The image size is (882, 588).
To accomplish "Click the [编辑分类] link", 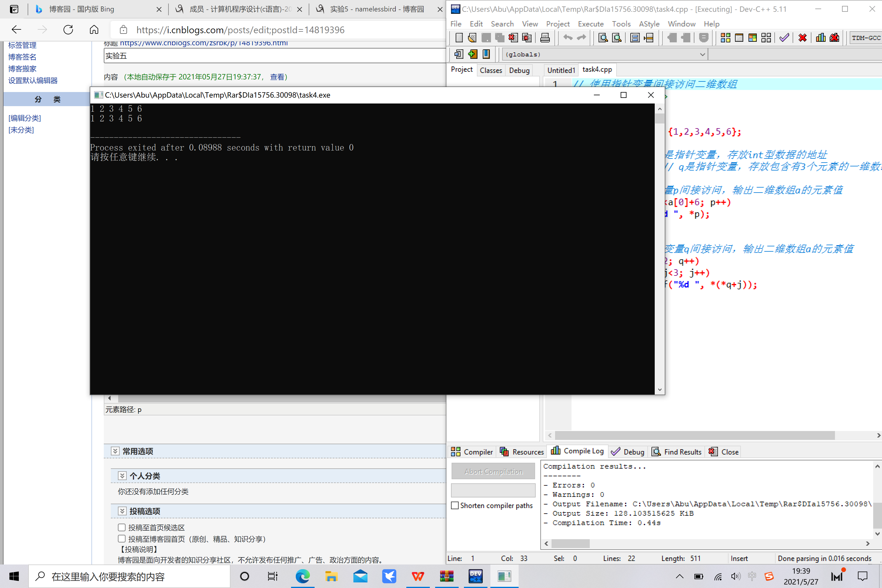I will pyautogui.click(x=25, y=118).
